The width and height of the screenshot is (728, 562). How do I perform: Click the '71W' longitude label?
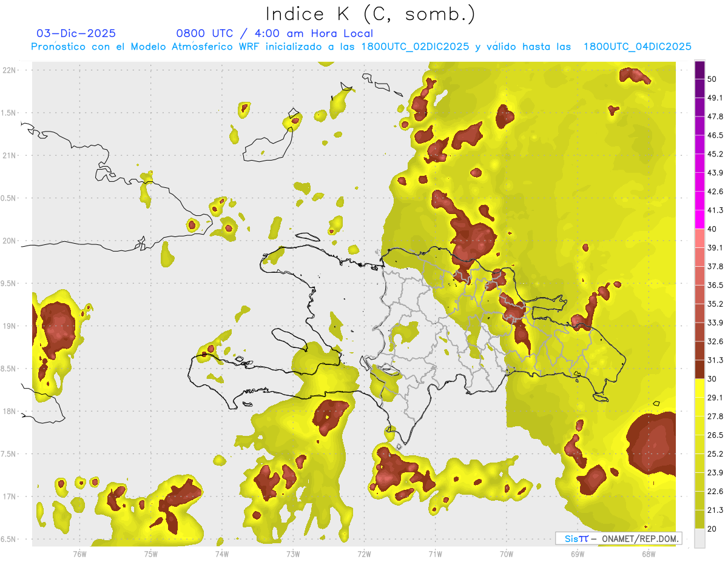tap(435, 554)
